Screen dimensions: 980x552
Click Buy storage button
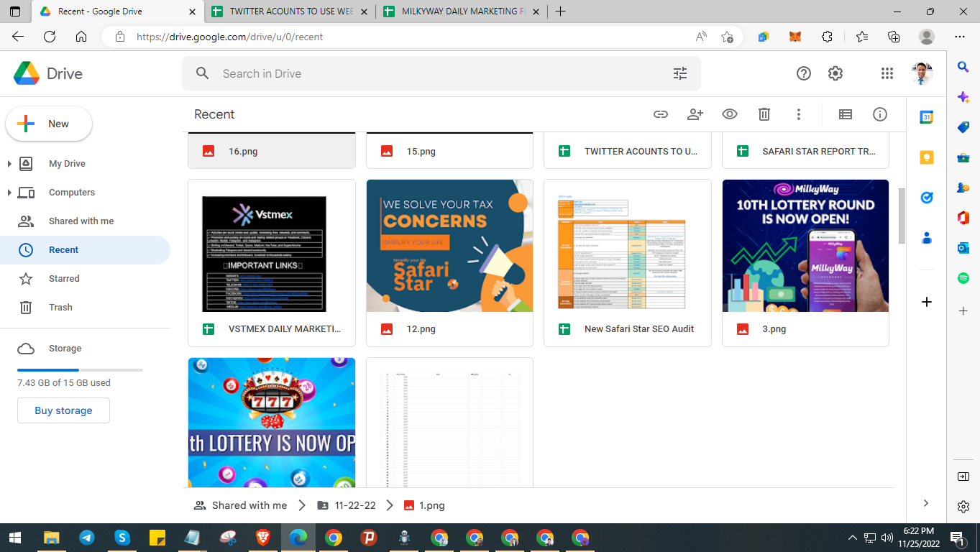63,410
